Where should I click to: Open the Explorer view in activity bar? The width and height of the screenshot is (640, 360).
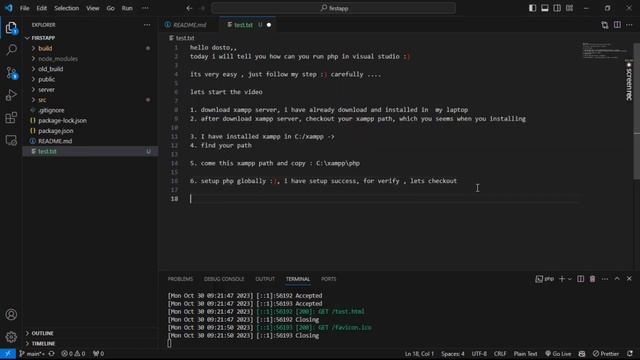click(11, 28)
